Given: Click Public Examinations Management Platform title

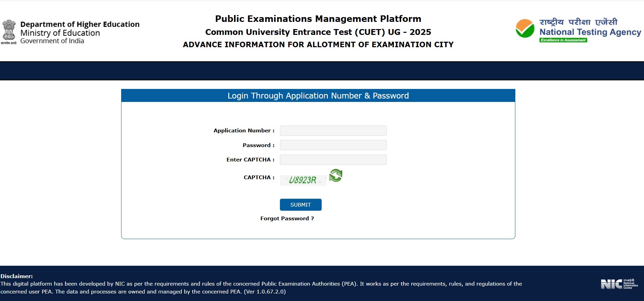Looking at the screenshot, I should pos(318,19).
